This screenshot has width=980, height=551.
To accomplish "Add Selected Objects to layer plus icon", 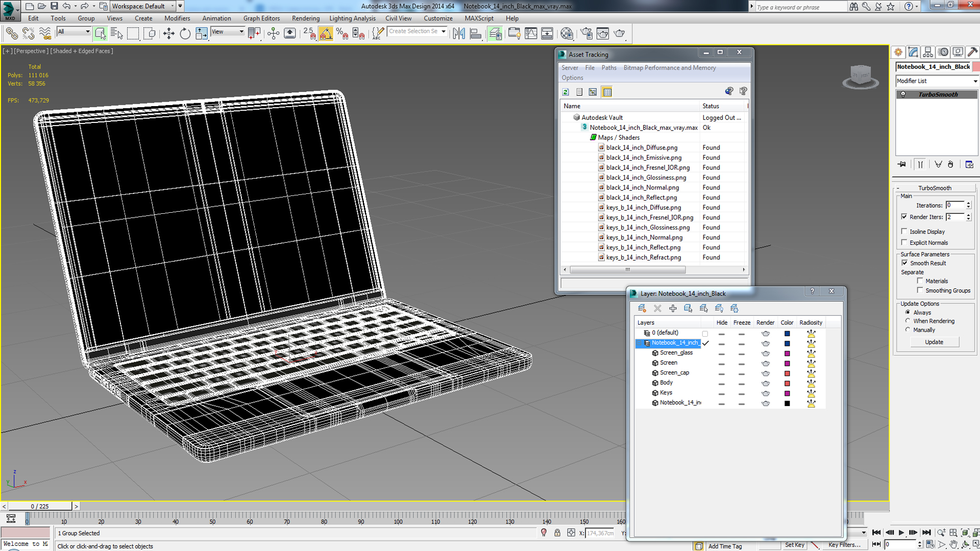I will click(673, 308).
